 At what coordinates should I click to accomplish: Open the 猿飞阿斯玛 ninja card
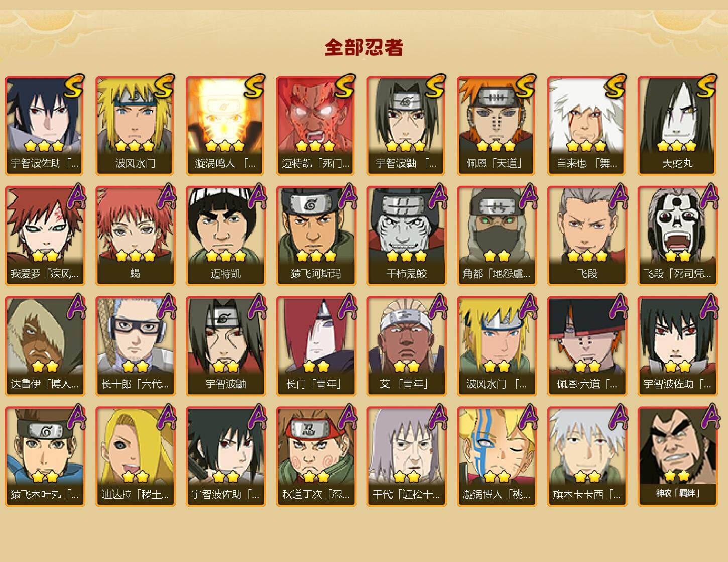pos(316,236)
